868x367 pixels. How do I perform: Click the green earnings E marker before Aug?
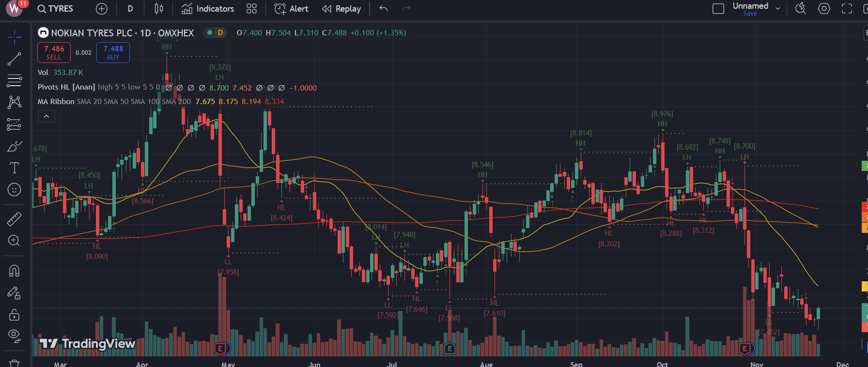click(449, 348)
